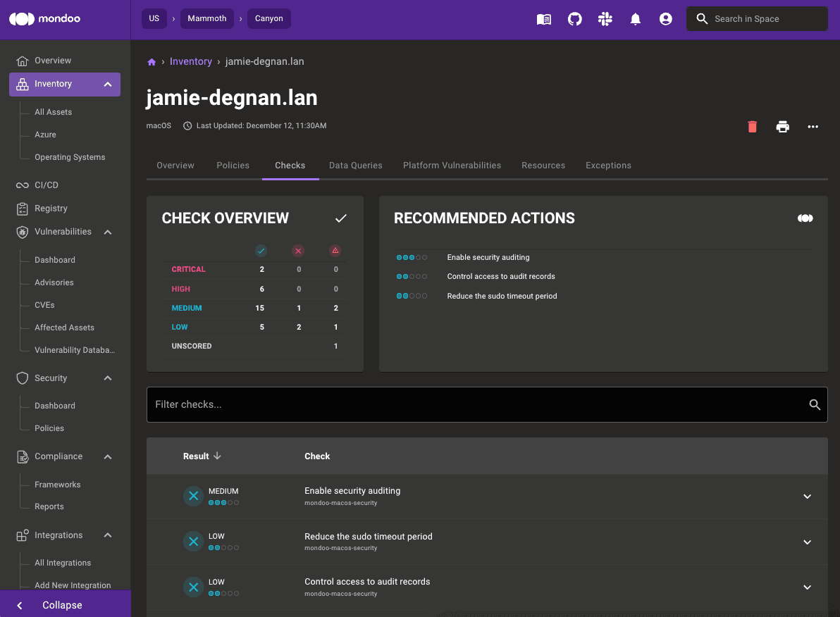Viewport: 840px width, 617px height.
Task: Switch to the Platform Vulnerabilities tab
Action: (x=452, y=165)
